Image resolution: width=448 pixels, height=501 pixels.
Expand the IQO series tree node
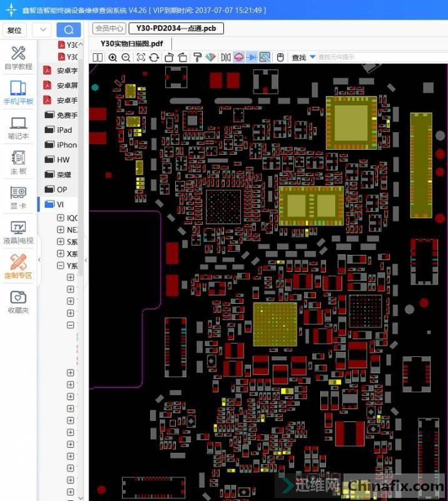pos(61,218)
